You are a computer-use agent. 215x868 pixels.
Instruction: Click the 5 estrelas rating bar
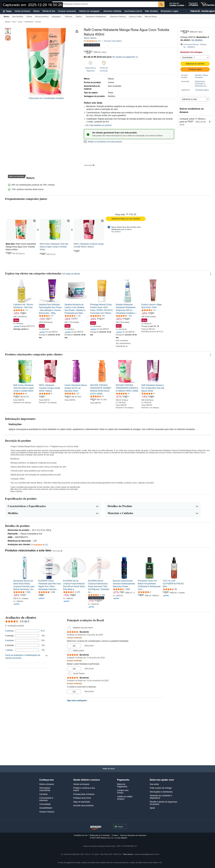coord(27,631)
